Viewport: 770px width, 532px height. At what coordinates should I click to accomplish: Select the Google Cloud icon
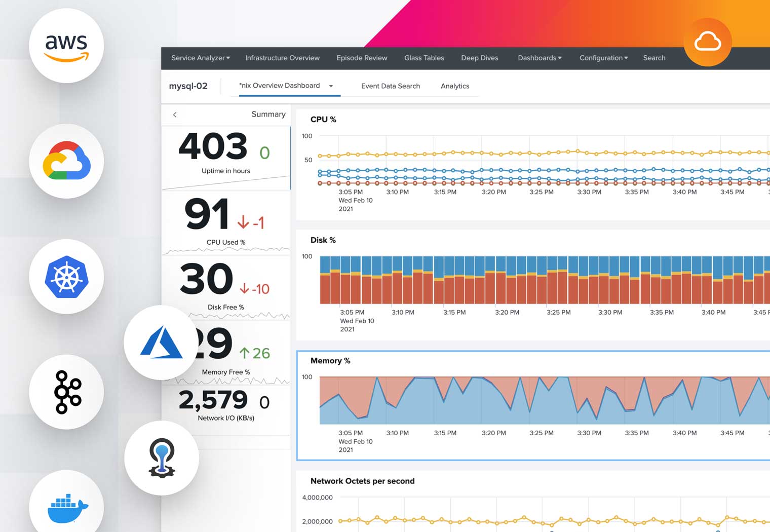point(66,161)
